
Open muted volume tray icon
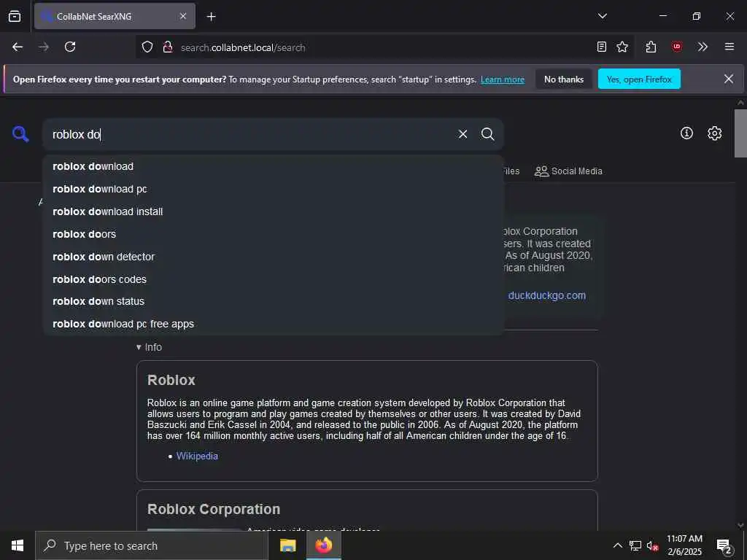(x=652, y=545)
